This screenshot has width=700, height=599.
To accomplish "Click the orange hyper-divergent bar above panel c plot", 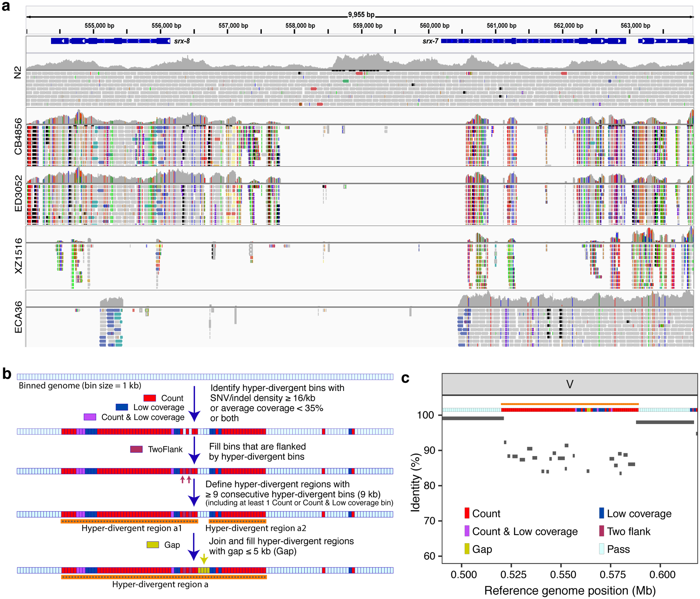I will [x=569, y=404].
